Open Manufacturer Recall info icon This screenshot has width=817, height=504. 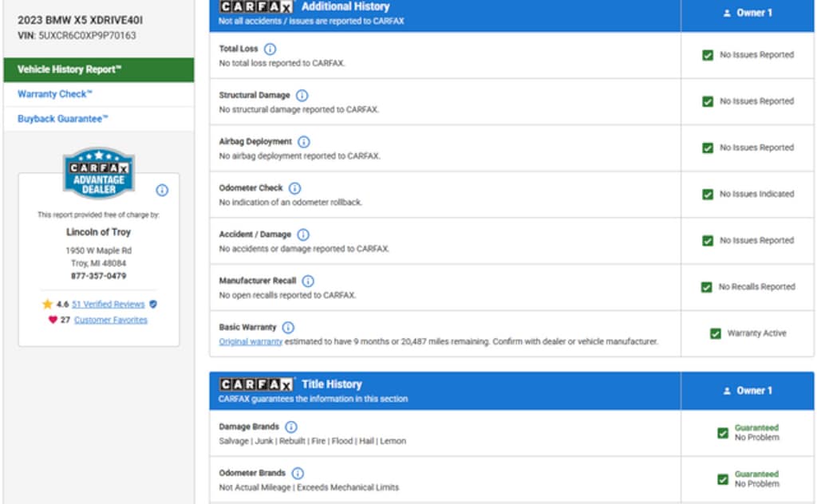pos(308,282)
